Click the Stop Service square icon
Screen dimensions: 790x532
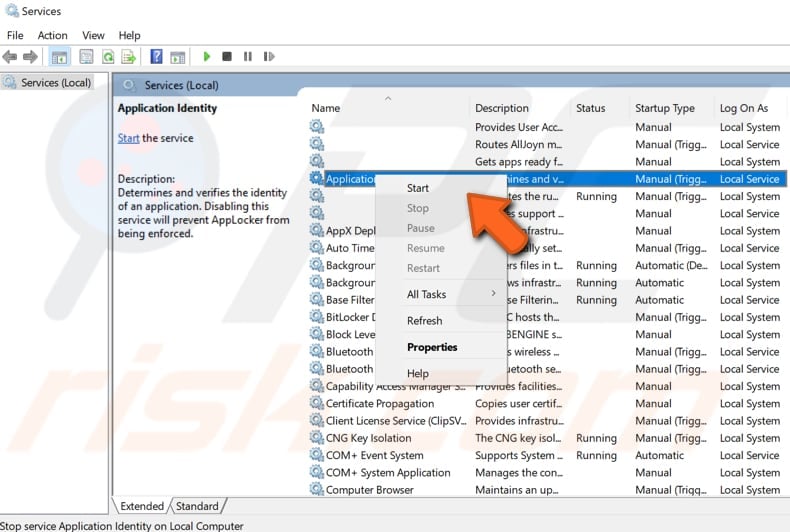[227, 56]
